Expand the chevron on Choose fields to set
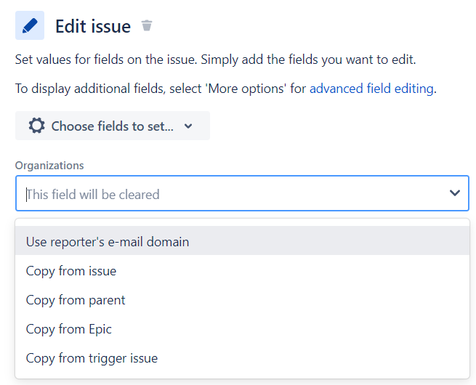 188,126
